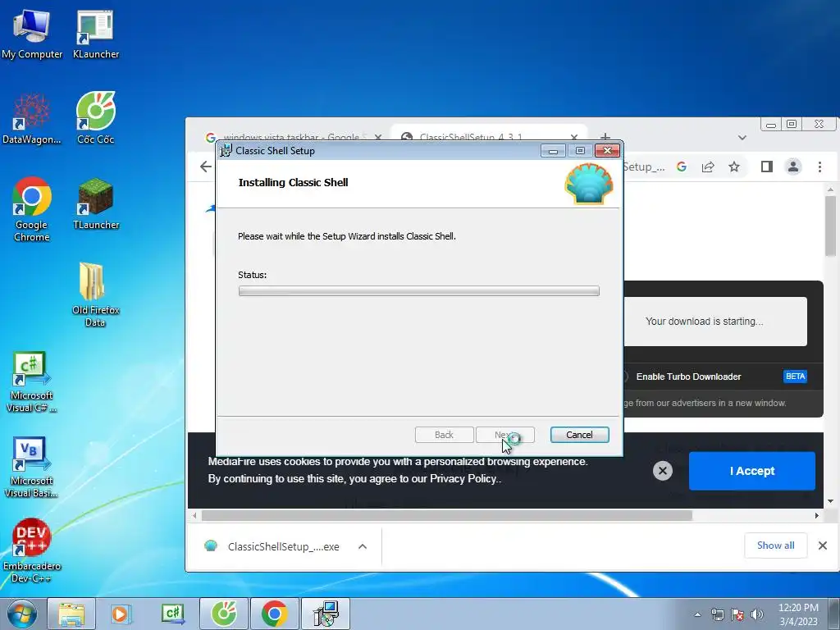Launch Microsoft Visual Basic shortcut
This screenshot has width=840, height=630.
point(31,467)
